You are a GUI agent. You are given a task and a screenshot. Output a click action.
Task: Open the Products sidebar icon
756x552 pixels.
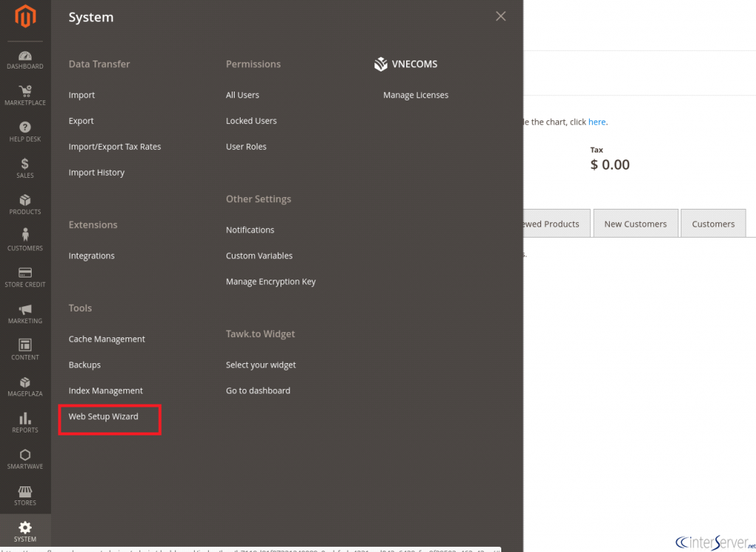[x=25, y=205]
